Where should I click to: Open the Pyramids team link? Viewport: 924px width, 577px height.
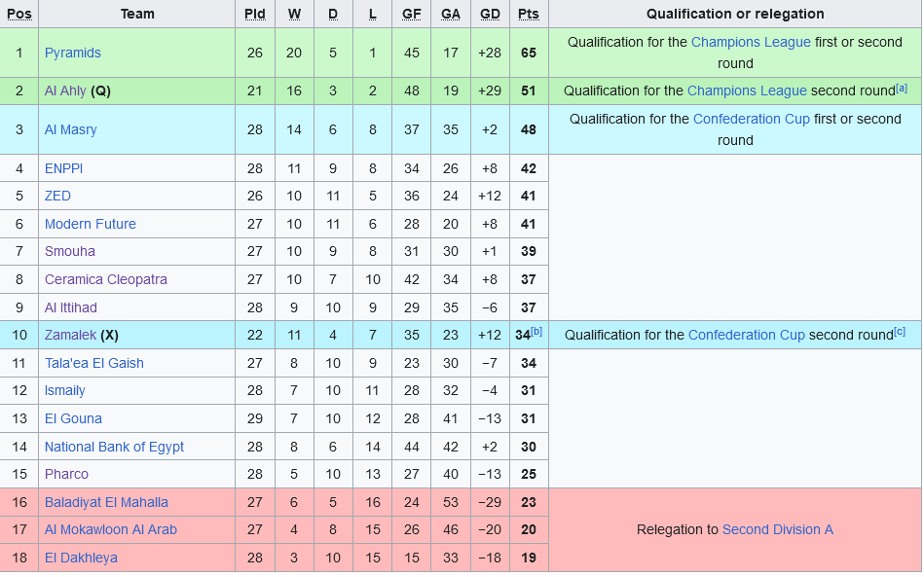73,53
